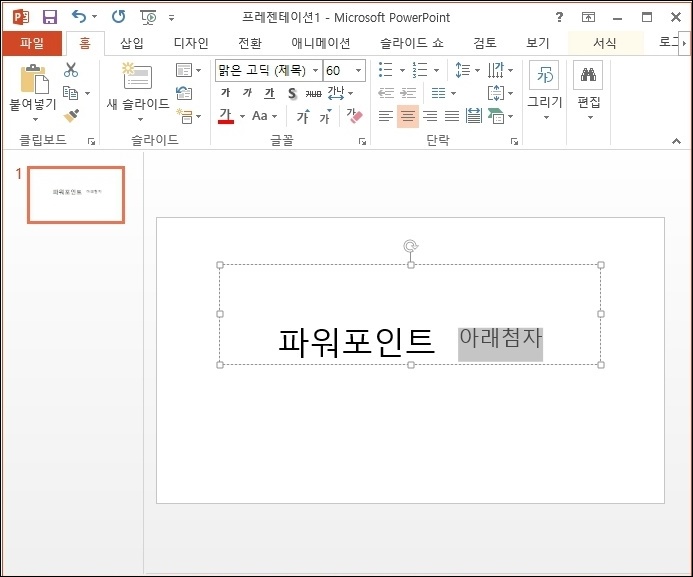Copy the selection with the copy icon
Image resolution: width=693 pixels, height=577 pixels.
71,93
